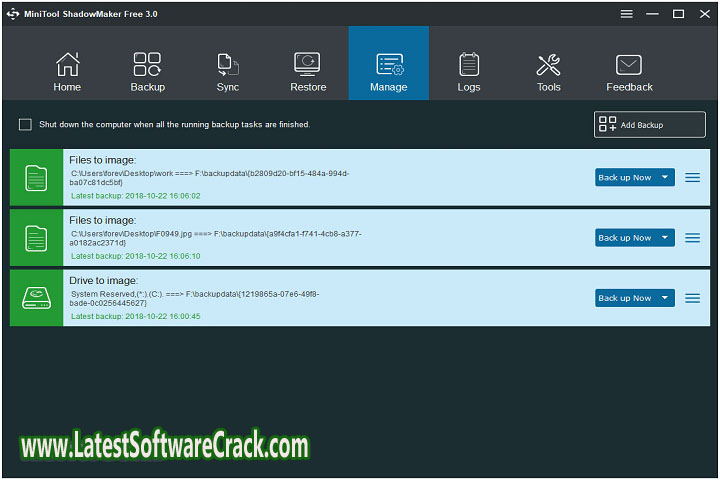Screen dimensions: 720x480
Task: Click the Files to image title above the F0949.jpg path
Action: (x=103, y=220)
